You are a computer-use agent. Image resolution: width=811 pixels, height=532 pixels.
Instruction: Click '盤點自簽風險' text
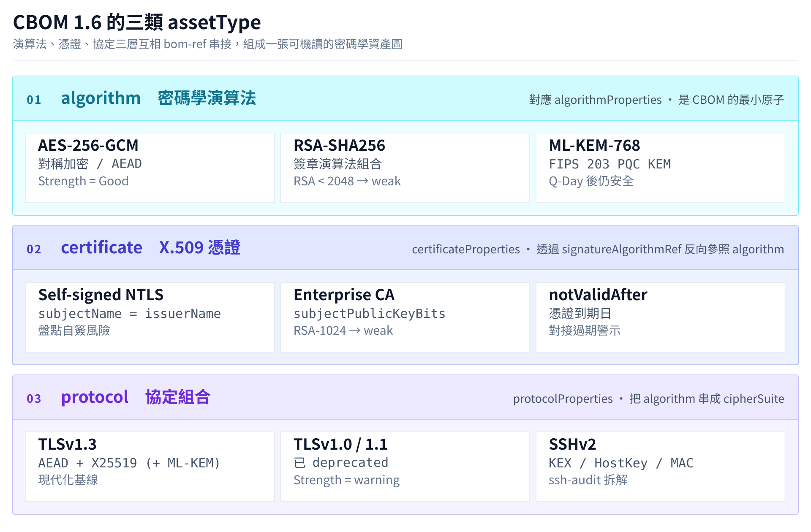click(74, 330)
